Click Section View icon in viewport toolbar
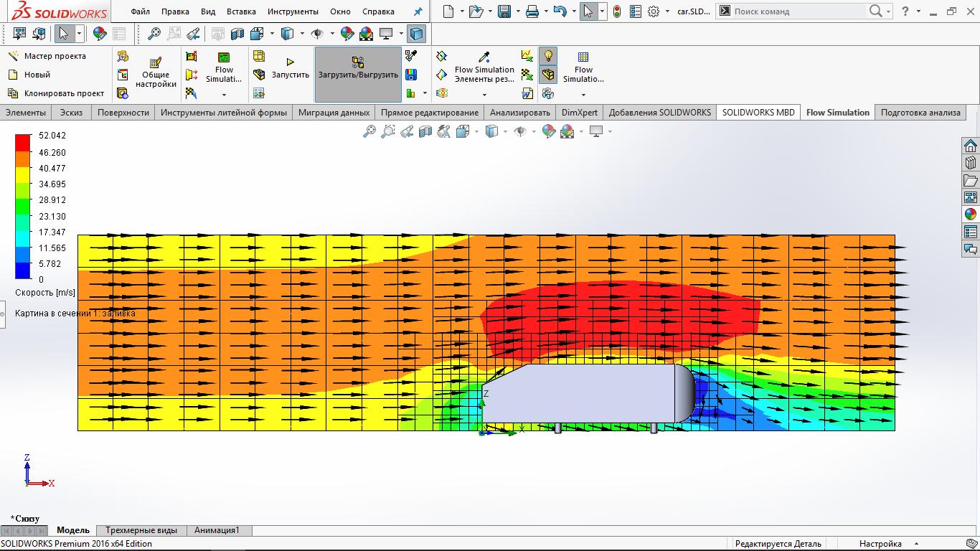This screenshot has height=551, width=980. 425,131
